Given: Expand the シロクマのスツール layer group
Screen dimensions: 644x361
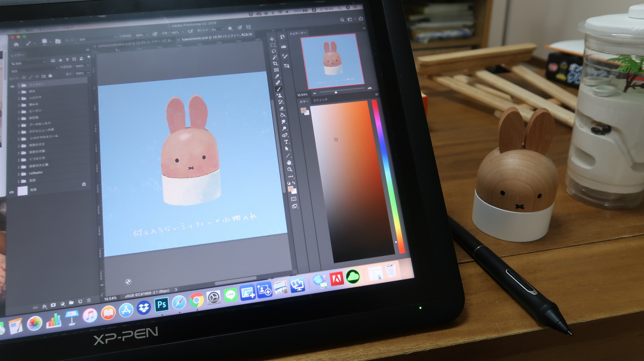Looking at the screenshot, I should click(x=19, y=139).
